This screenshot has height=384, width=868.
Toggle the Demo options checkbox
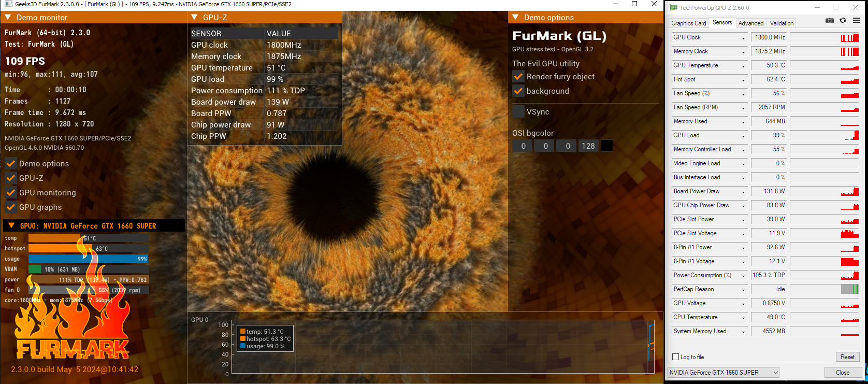click(x=11, y=163)
